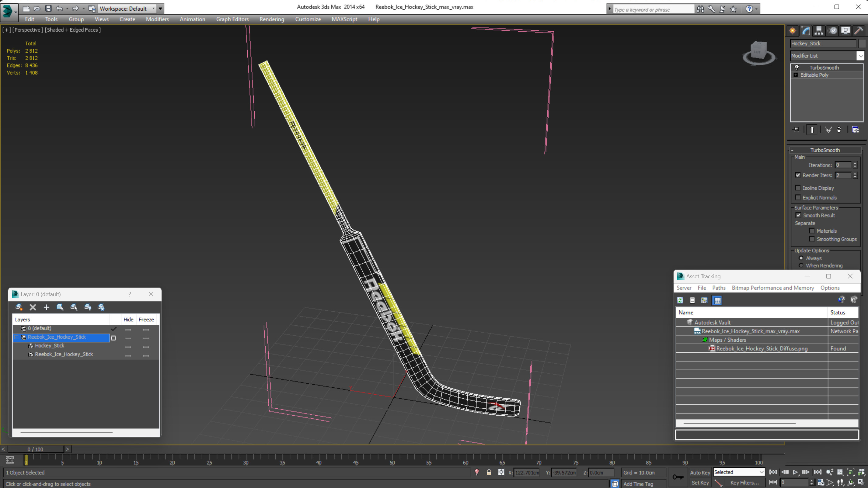Screen dimensions: 868x488
Task: Open the Motion command panel tab
Action: coord(833,31)
